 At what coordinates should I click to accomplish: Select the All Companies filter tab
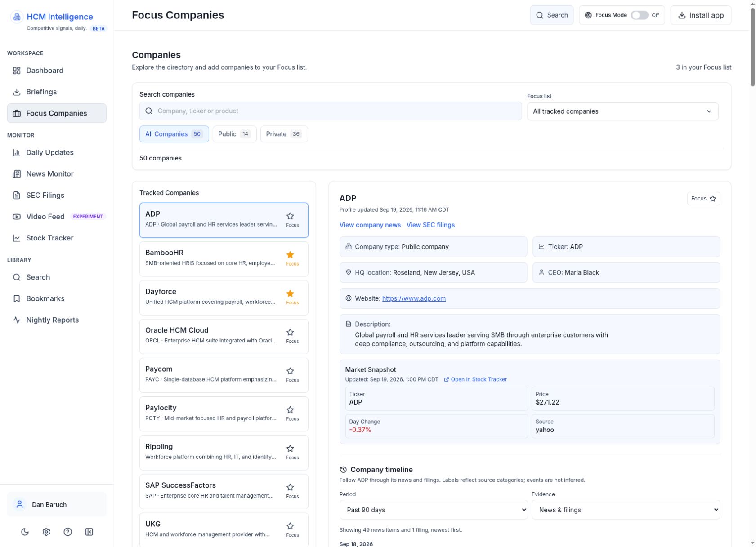pos(174,134)
